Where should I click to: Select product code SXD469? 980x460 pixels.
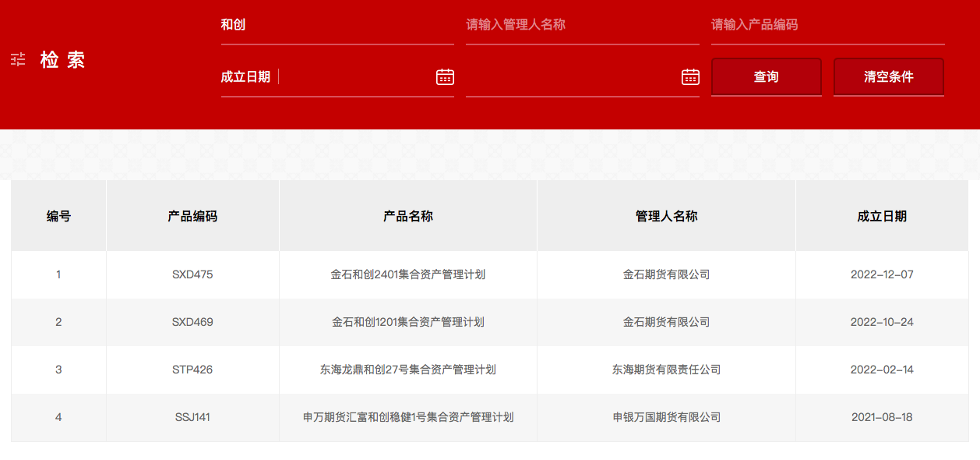click(x=192, y=322)
